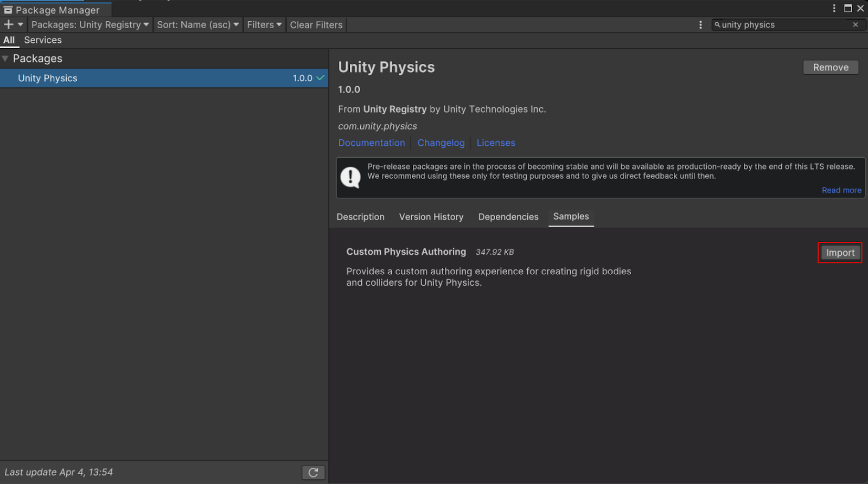Clear the search field with the X
868x484 pixels.
point(856,25)
